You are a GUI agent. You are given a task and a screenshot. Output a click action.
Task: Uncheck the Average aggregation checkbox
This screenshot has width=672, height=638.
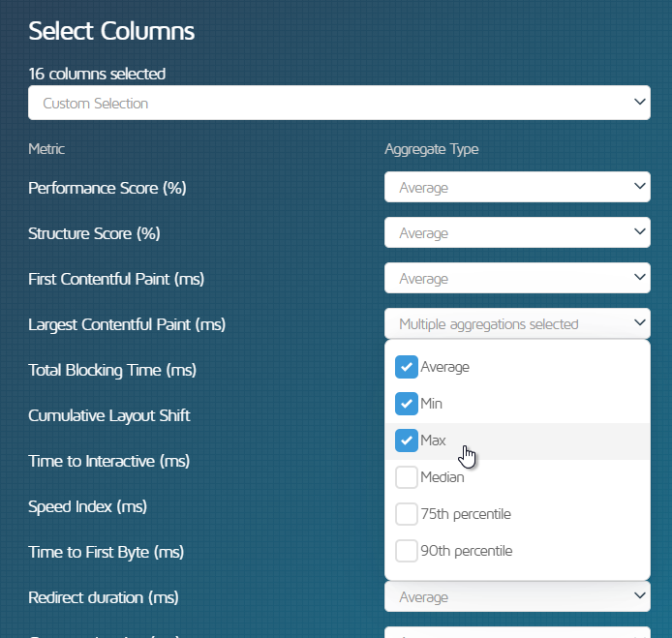(407, 367)
